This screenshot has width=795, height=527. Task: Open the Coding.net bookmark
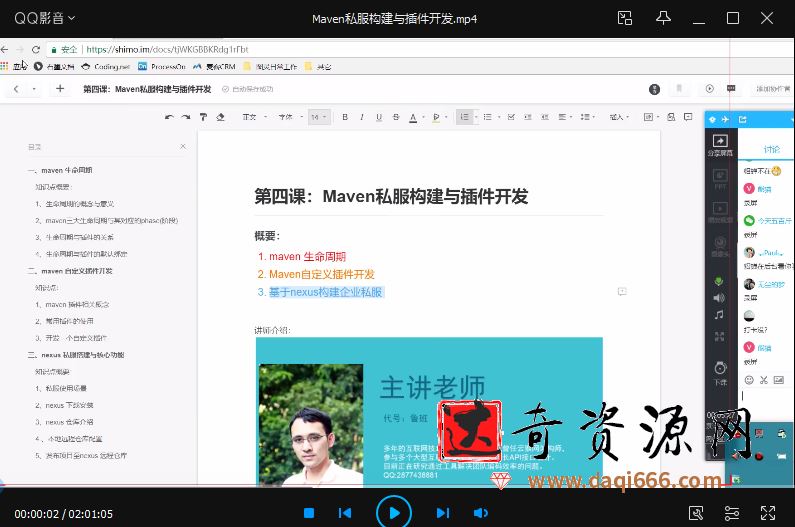point(106,66)
